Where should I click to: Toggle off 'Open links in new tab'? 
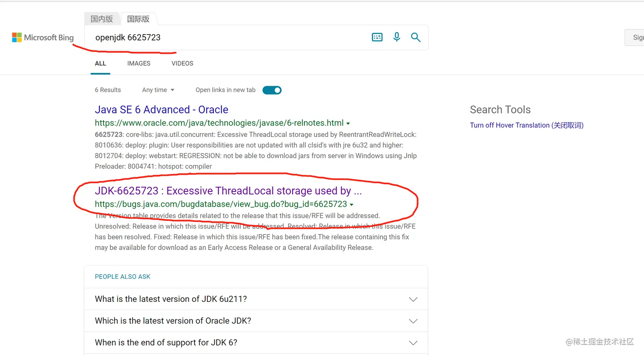click(x=272, y=90)
